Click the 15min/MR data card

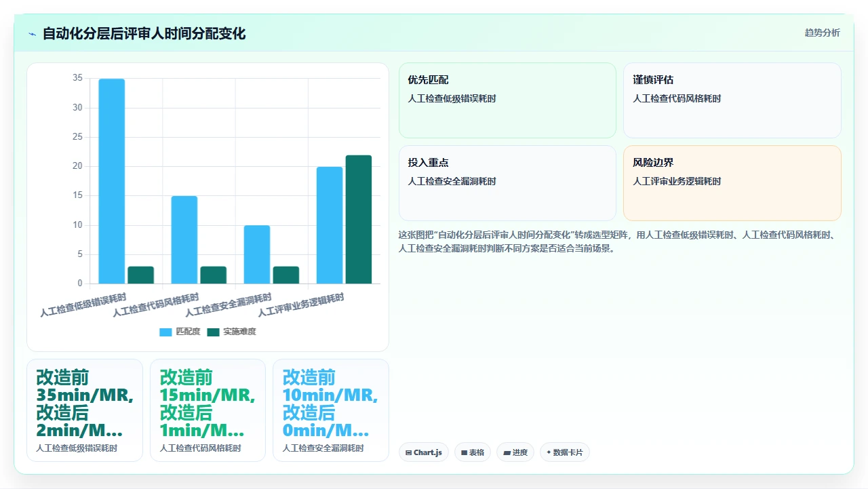208,410
